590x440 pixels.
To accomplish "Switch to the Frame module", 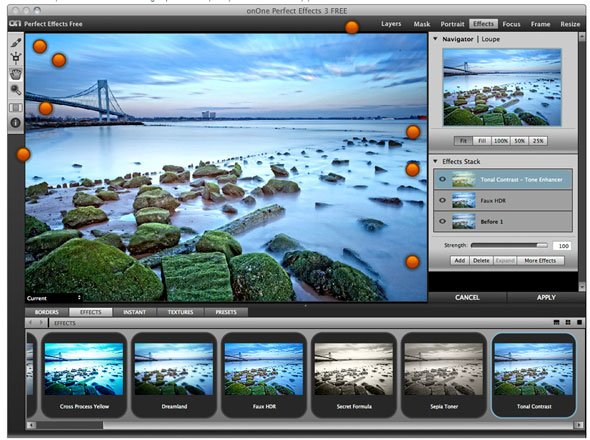I will coord(540,24).
